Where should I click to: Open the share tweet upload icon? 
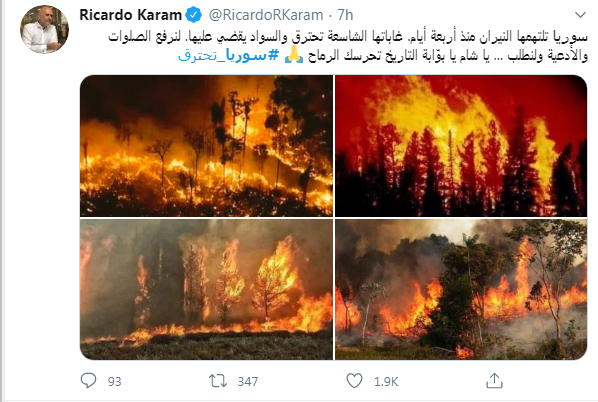click(x=494, y=380)
